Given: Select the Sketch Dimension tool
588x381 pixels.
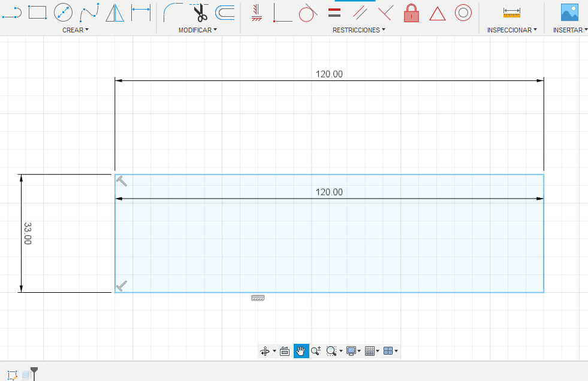Looking at the screenshot, I should click(x=141, y=13).
